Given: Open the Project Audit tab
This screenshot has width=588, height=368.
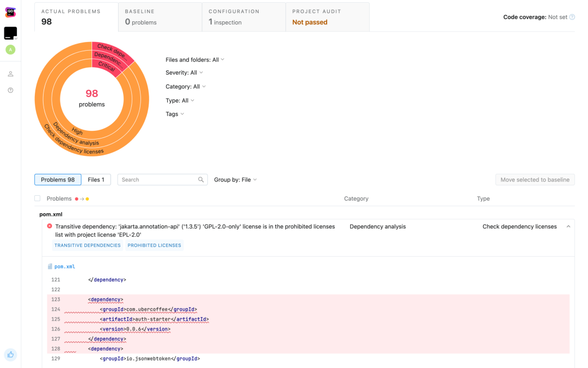Looking at the screenshot, I should tap(327, 17).
